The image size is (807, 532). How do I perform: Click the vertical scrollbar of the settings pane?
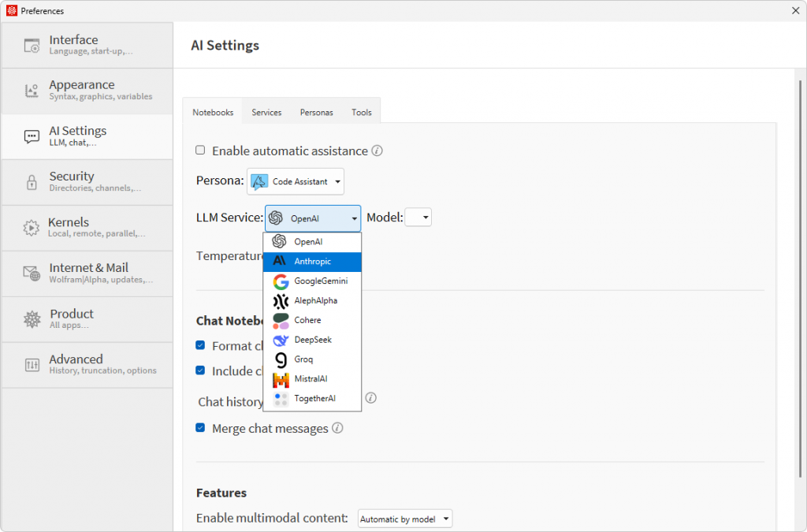pyautogui.click(x=800, y=278)
